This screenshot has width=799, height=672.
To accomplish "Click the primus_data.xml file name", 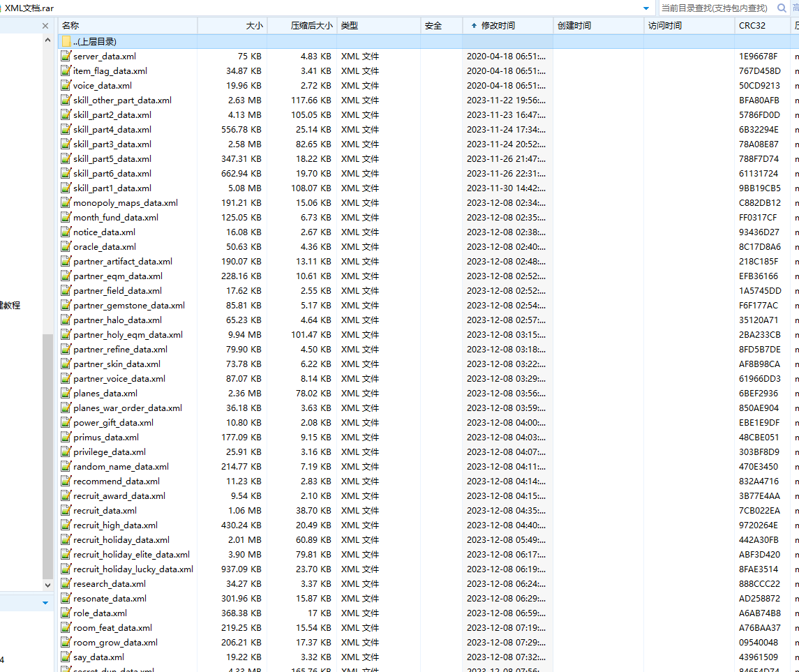I will 106,437.
